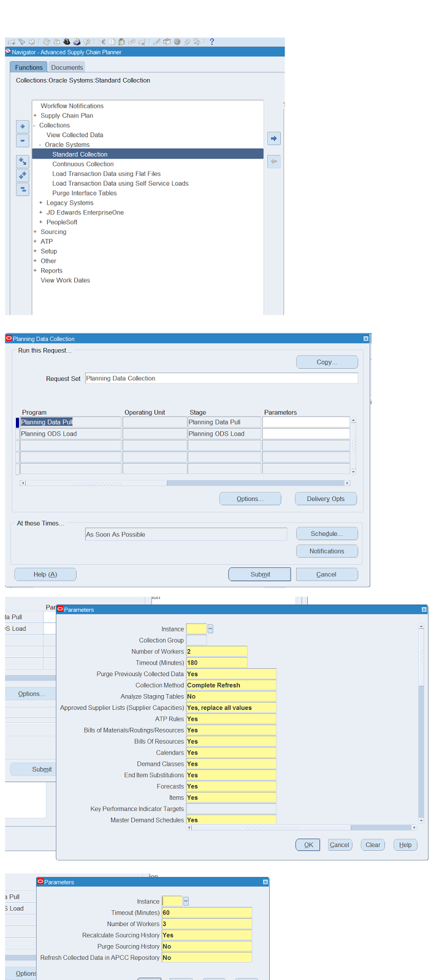The image size is (442, 980).
Task: Expand the Sourcing node
Action: point(35,232)
